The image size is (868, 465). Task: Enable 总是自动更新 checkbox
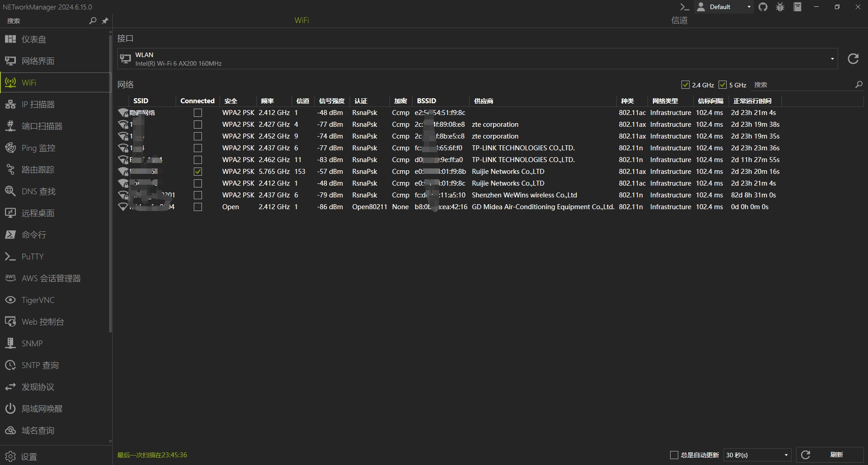coord(674,455)
